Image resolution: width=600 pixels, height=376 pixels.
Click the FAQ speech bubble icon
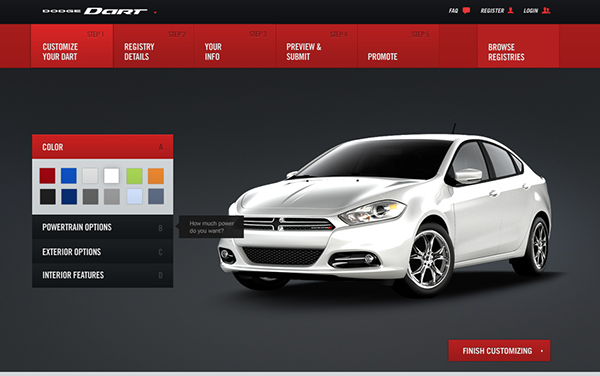(x=466, y=11)
